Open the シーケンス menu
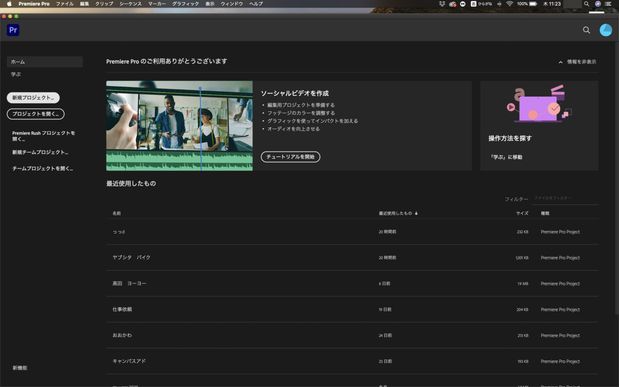 (x=131, y=4)
